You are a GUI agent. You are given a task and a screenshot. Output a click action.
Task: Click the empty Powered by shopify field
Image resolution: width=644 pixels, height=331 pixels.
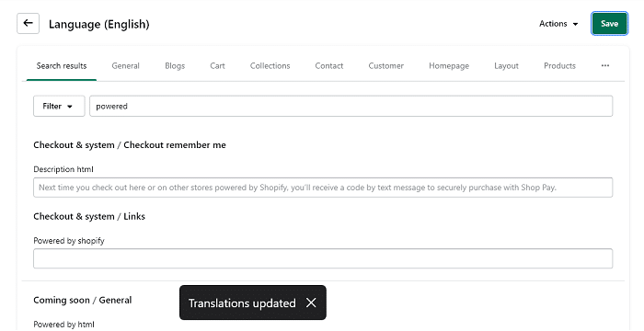[323, 258]
